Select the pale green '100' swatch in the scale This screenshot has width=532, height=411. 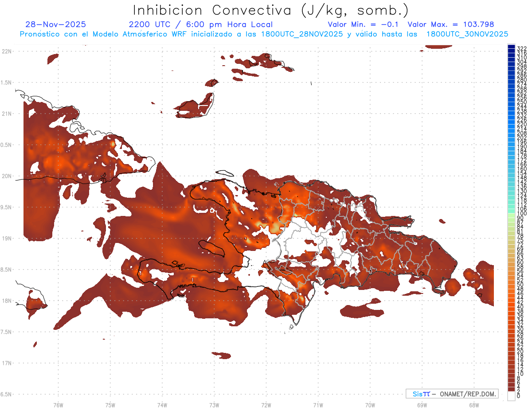coord(511,215)
